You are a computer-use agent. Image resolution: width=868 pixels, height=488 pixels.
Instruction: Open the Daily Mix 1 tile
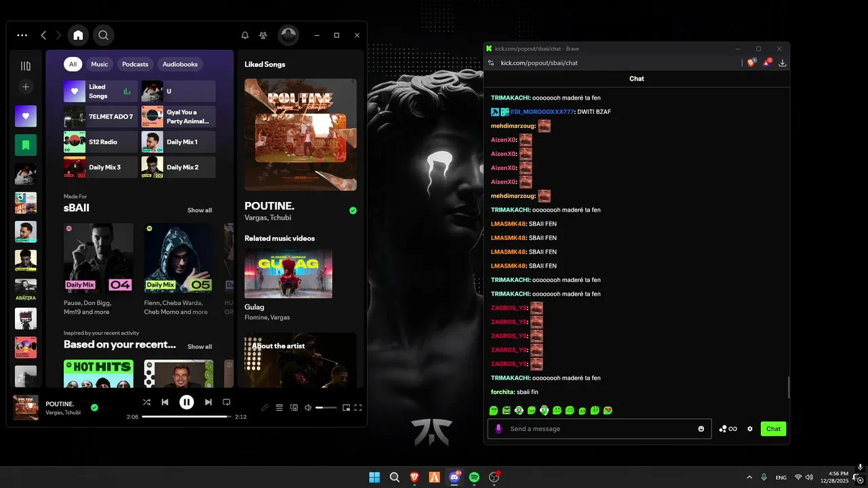pos(178,142)
